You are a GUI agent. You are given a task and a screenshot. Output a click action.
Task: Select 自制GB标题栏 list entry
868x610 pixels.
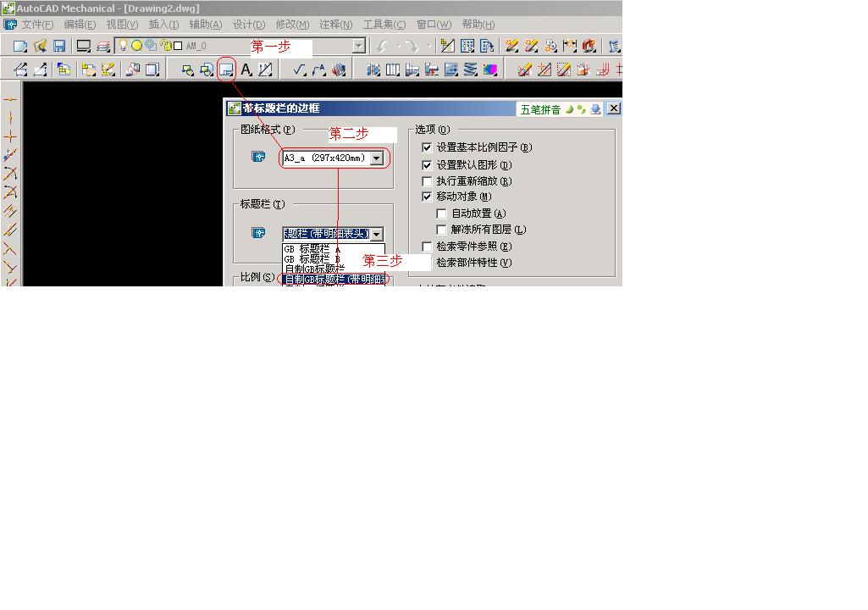pyautogui.click(x=334, y=269)
